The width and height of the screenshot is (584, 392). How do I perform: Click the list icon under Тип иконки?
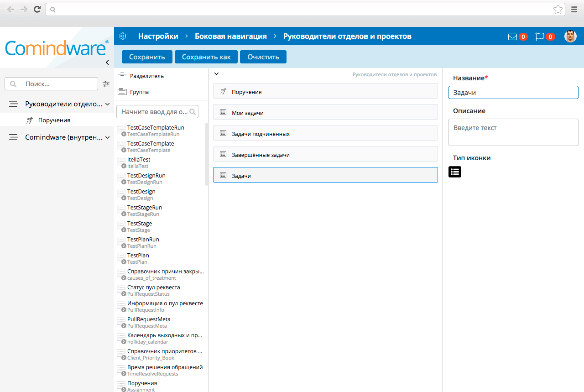click(454, 172)
